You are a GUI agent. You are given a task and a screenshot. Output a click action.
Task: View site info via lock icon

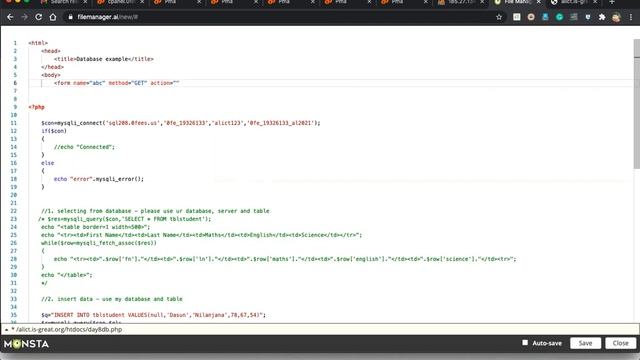point(71,17)
